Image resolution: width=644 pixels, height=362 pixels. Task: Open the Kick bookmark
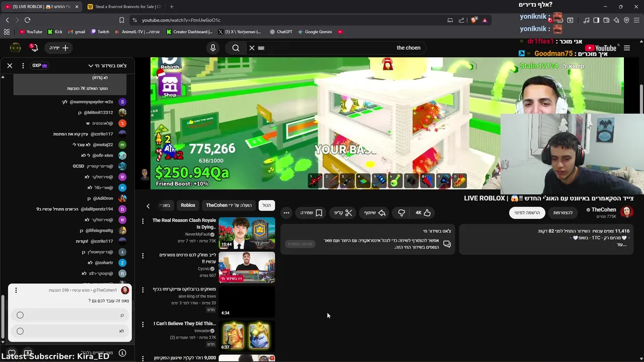(55, 32)
